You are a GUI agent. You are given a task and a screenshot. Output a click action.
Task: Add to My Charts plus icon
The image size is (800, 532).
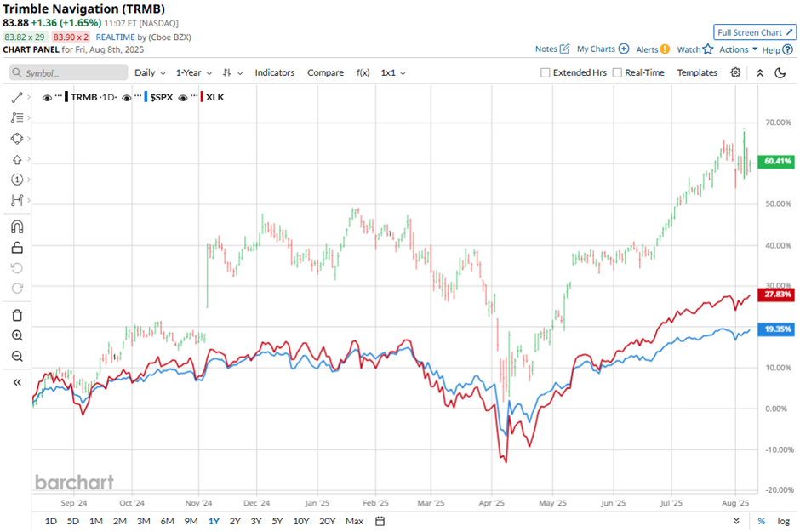(x=624, y=49)
